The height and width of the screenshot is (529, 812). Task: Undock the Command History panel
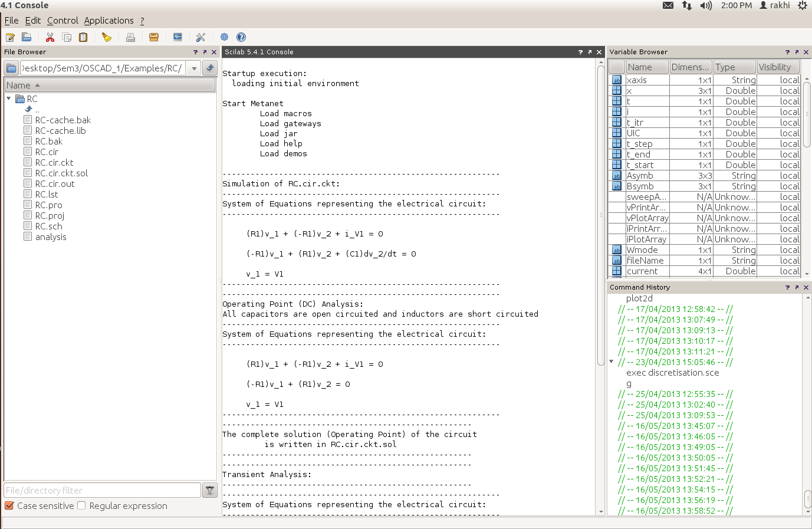pyautogui.click(x=797, y=287)
